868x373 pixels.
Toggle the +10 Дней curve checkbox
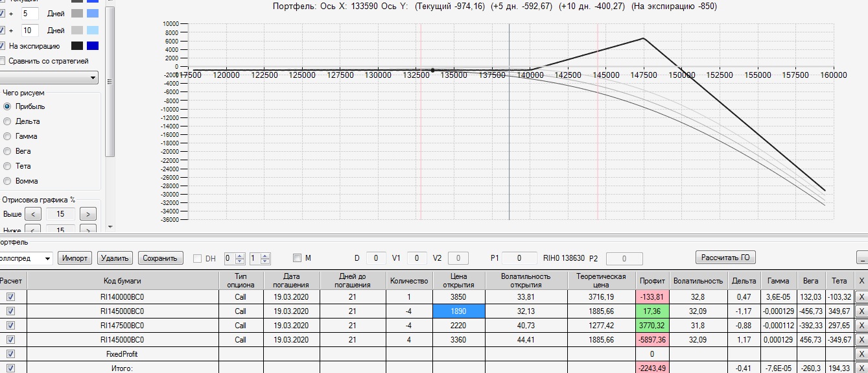point(3,30)
